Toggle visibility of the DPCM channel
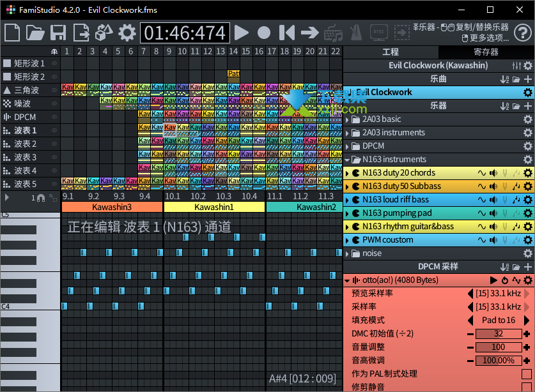Image resolution: width=535 pixels, height=392 pixels. point(54,117)
